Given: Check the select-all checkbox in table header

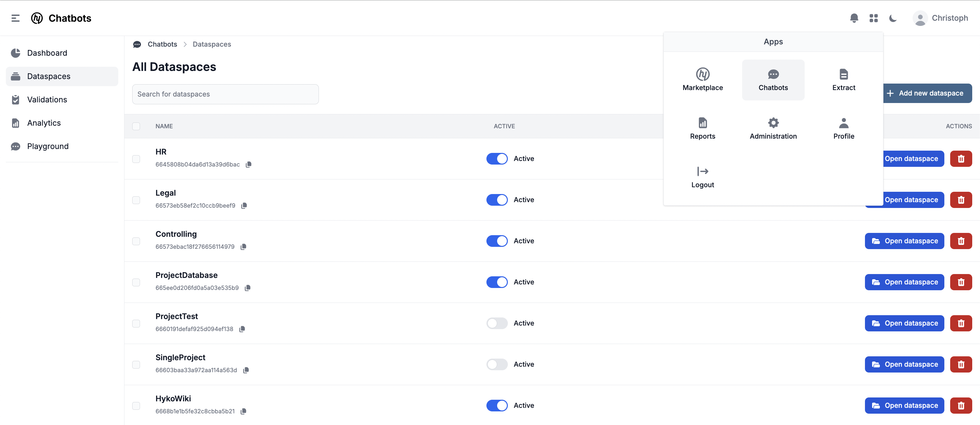Looking at the screenshot, I should click(136, 126).
